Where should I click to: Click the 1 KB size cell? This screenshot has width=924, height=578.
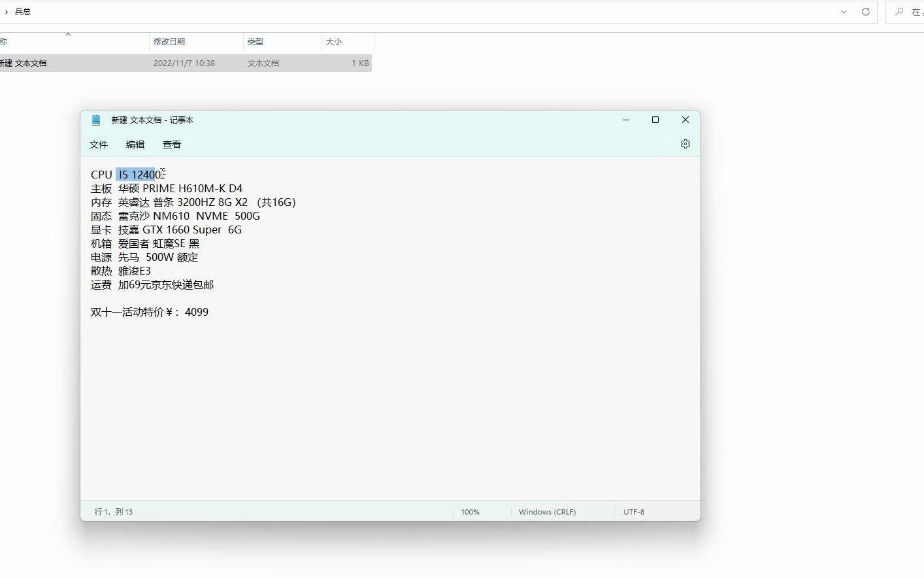(360, 63)
